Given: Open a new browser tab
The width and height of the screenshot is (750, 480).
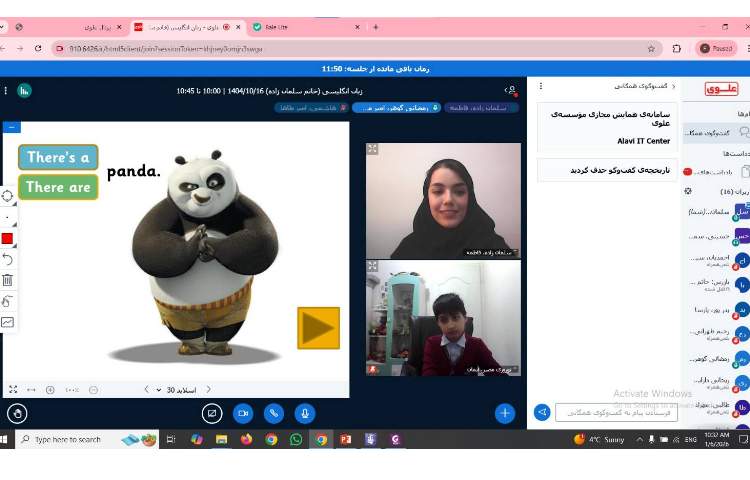Looking at the screenshot, I should pyautogui.click(x=375, y=27).
